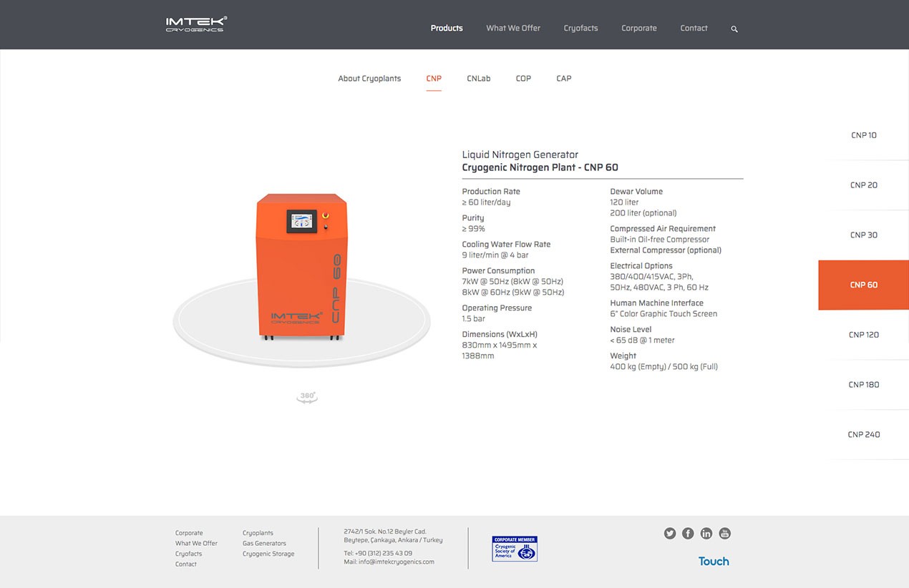Viewport: 909px width, 588px height.
Task: Click the orange CNP 60 machine image
Action: pyautogui.click(x=301, y=266)
